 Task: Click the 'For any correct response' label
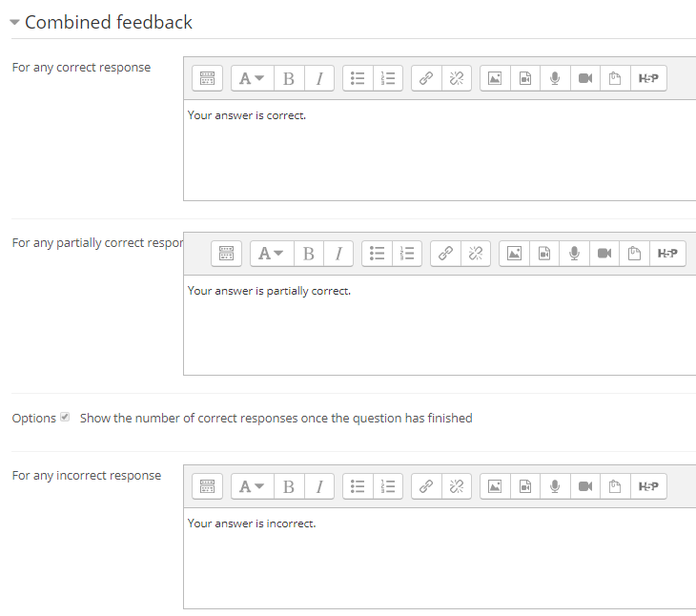pos(81,68)
